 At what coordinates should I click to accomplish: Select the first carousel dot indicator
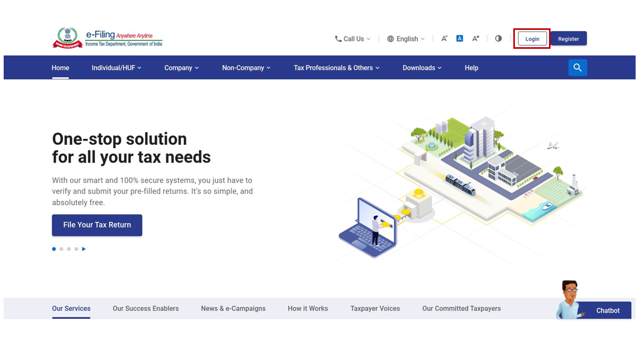click(x=54, y=249)
